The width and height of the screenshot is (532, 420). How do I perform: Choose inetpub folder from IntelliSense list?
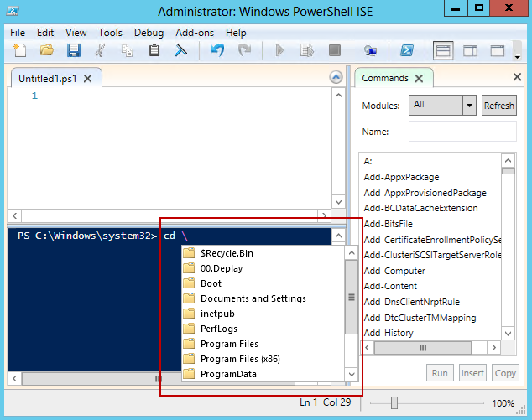click(263, 314)
